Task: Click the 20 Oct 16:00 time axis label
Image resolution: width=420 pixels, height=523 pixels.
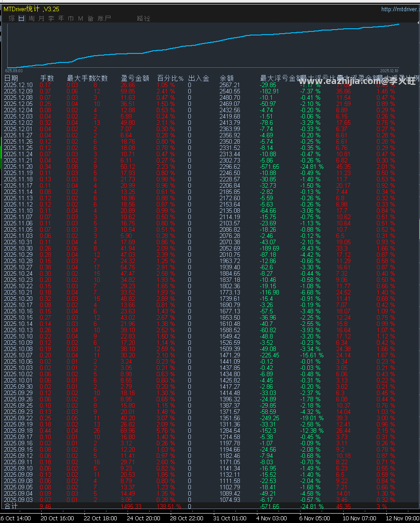Action: point(57,519)
